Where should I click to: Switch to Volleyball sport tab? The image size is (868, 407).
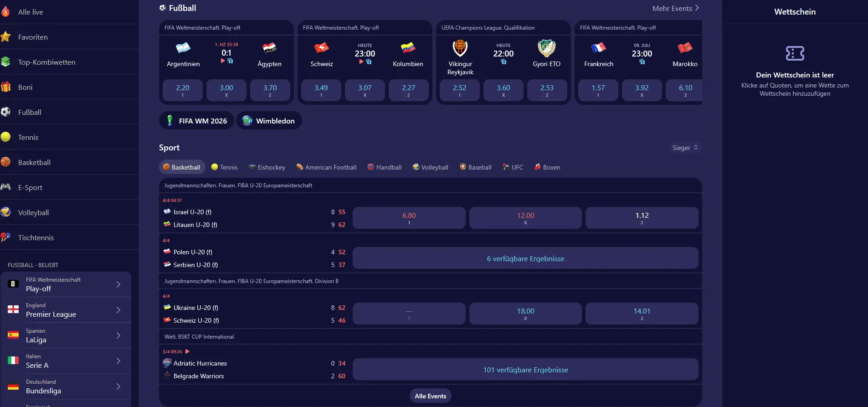click(430, 167)
